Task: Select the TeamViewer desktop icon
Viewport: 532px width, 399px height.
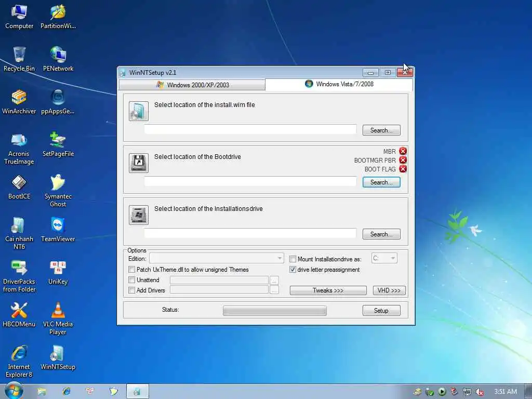Action: coord(58,230)
